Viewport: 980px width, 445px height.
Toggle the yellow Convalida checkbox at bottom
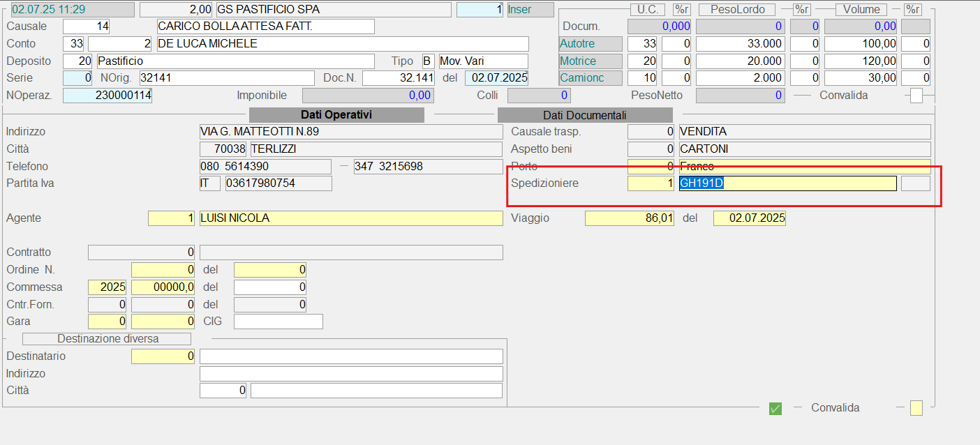click(916, 409)
